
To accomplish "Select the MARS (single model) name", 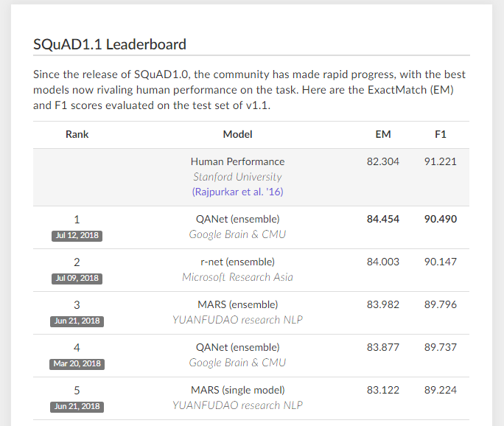I will pyautogui.click(x=237, y=391).
